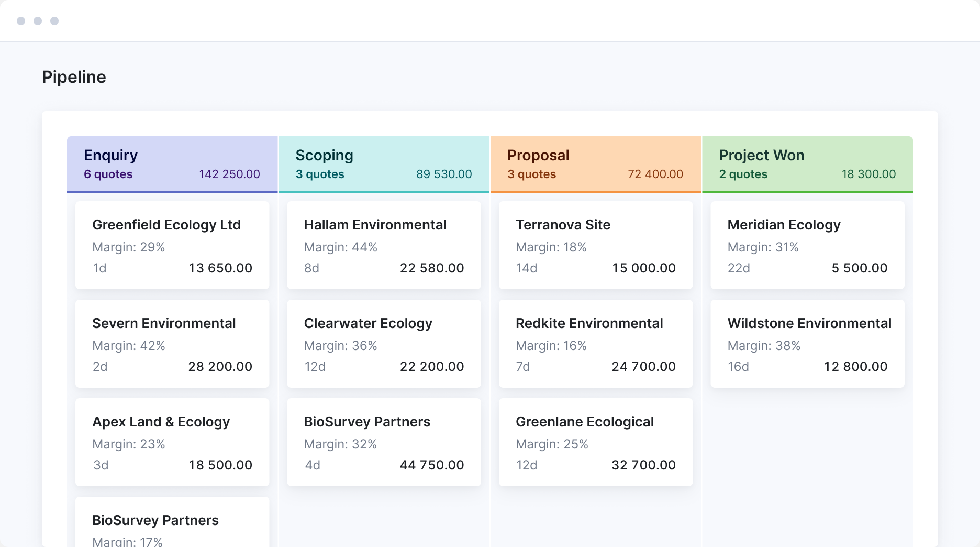This screenshot has width=980, height=547.
Task: Click the Project Won total 18 300.00
Action: point(868,174)
